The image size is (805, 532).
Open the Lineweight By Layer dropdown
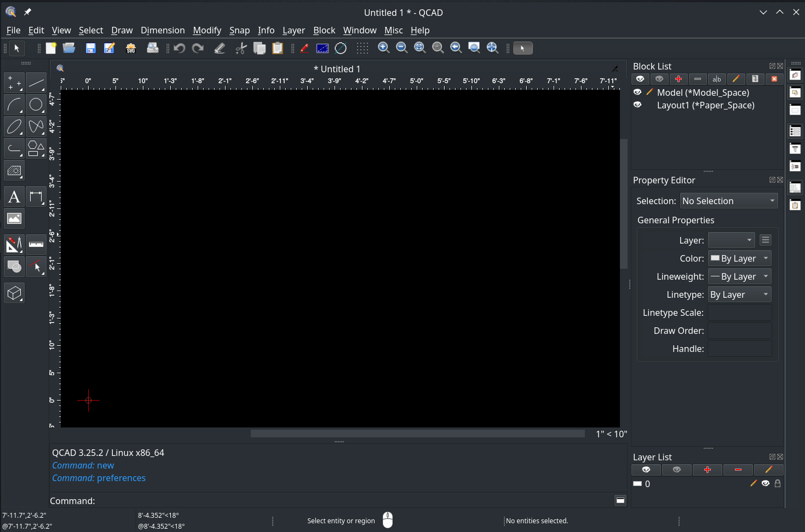[x=740, y=276]
